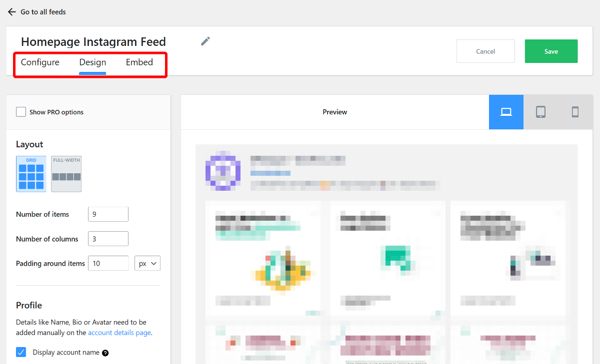Click the Number of columns field
This screenshot has height=364, width=600.
click(108, 239)
